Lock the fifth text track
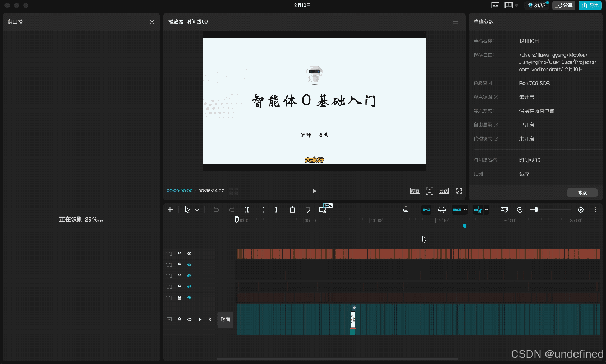 click(180, 297)
